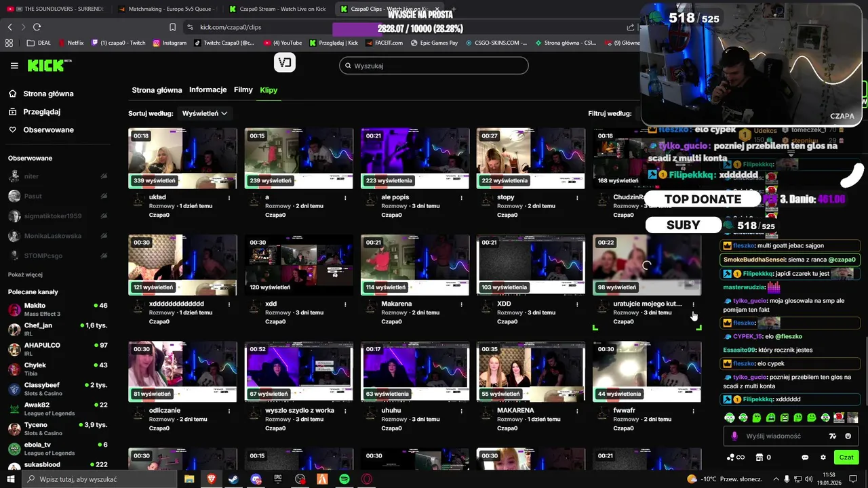This screenshot has height=488, width=868.
Task: Switch to Czapa0 Stream browser tab
Action: click(x=277, y=9)
